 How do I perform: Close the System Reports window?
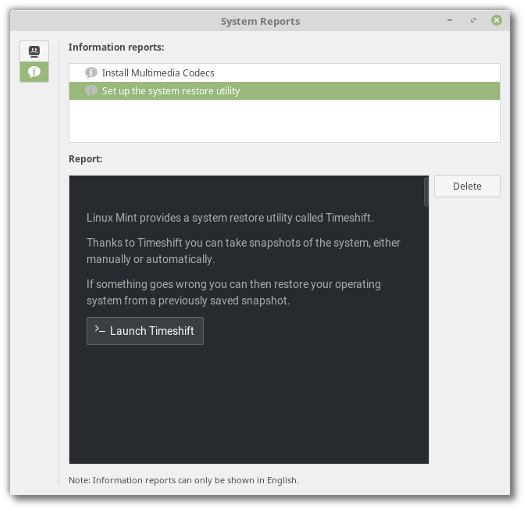pyautogui.click(x=496, y=20)
